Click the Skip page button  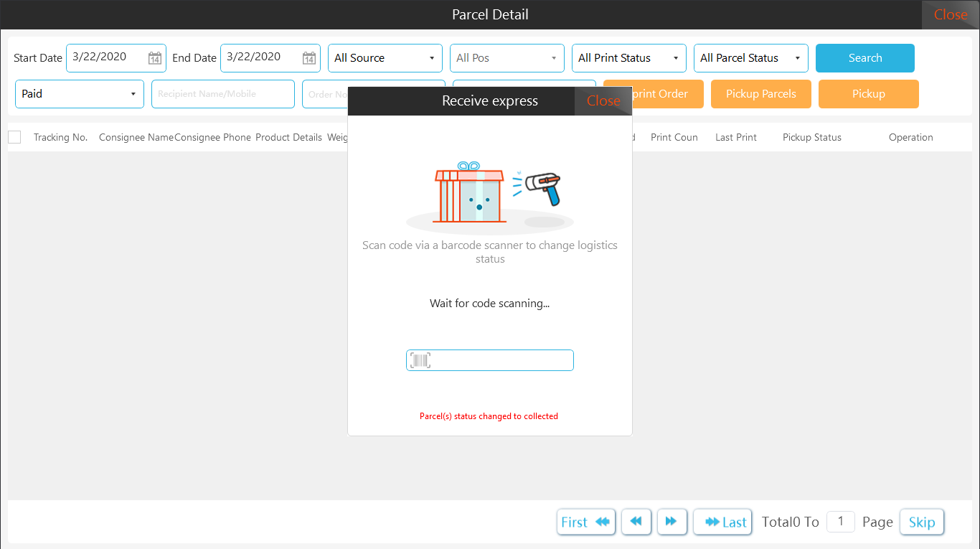coord(921,522)
